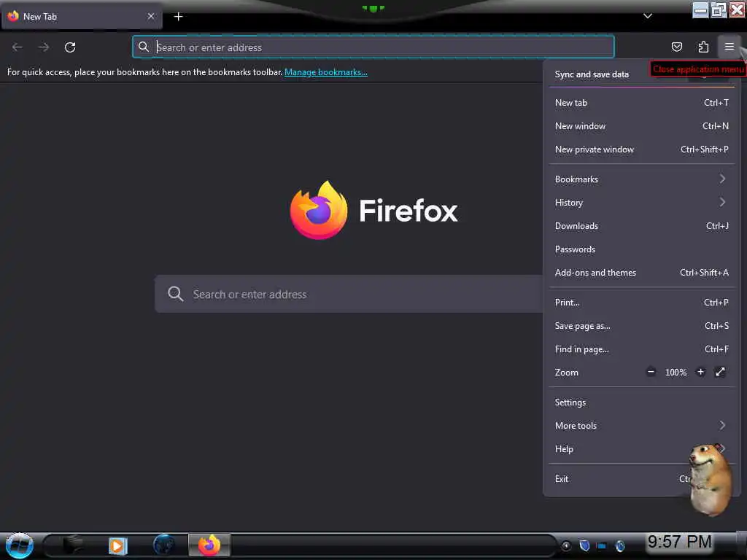Image resolution: width=747 pixels, height=560 pixels.
Task: Close the New Tab tab
Action: 151,16
